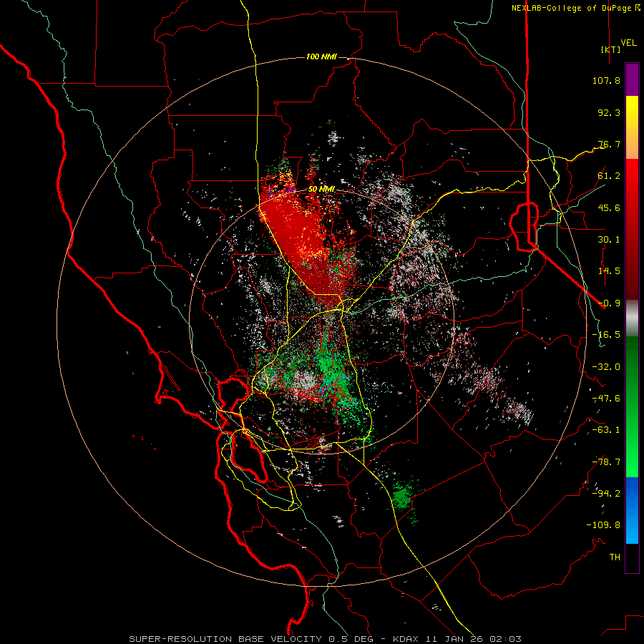Pick the purple segment of the velocity color bar
The image size is (644, 644).
coord(632,79)
